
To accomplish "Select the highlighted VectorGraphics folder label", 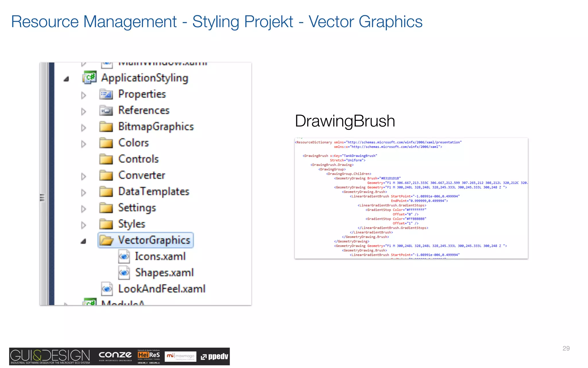I will coord(154,240).
